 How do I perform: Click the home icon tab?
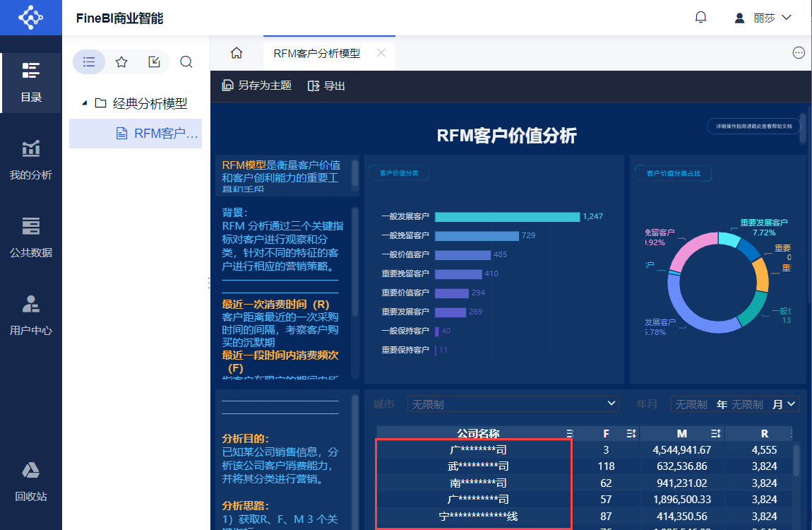click(x=237, y=53)
